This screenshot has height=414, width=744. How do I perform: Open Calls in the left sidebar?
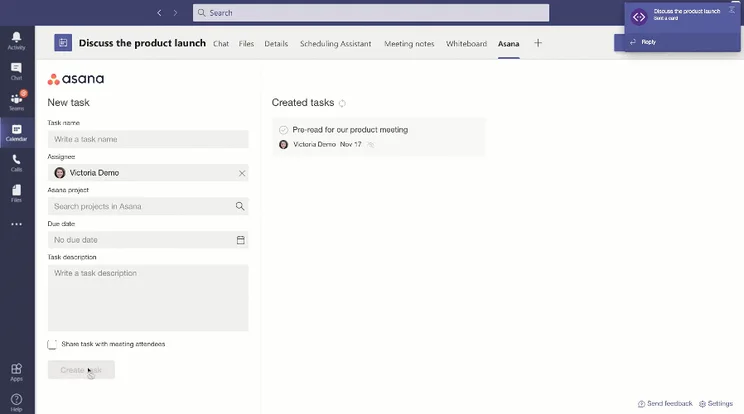(17, 163)
